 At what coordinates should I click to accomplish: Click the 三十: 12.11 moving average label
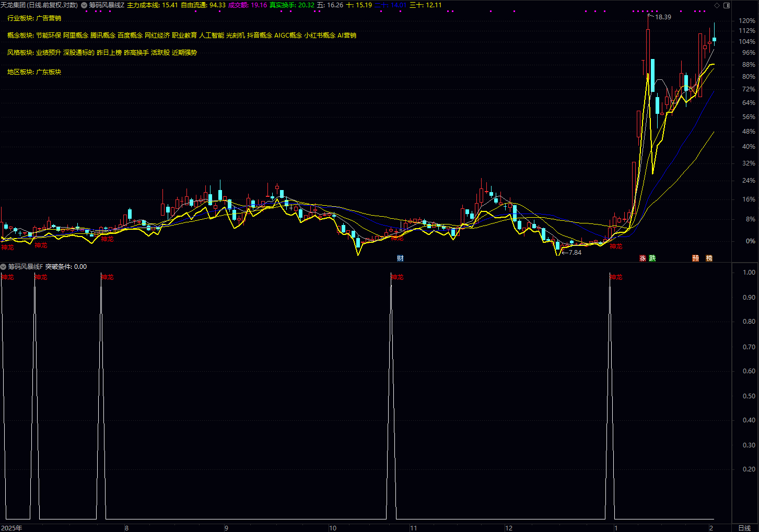[425, 5]
